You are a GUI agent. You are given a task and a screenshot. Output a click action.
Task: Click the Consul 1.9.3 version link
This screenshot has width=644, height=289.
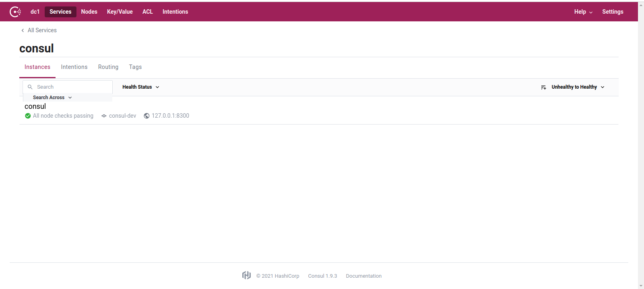pos(322,276)
